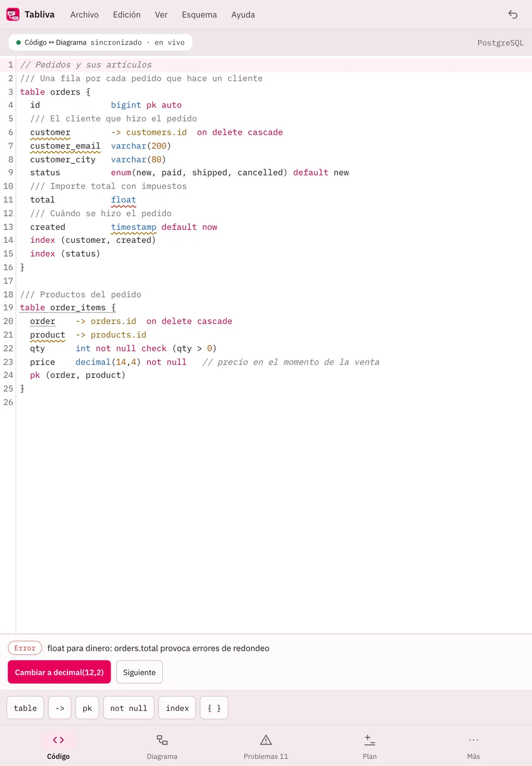Insert the { } braces snippet
This screenshot has height=766, width=532.
tap(214, 708)
